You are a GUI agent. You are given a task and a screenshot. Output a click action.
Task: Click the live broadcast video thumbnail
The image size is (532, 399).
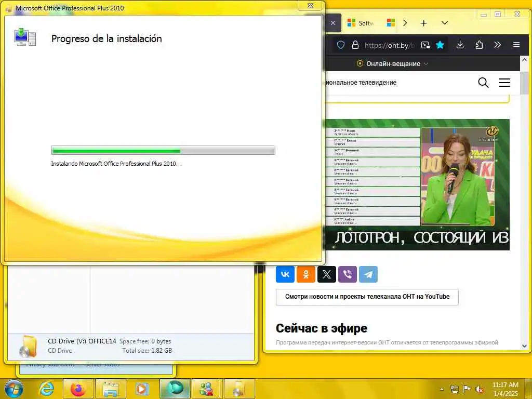point(418,184)
